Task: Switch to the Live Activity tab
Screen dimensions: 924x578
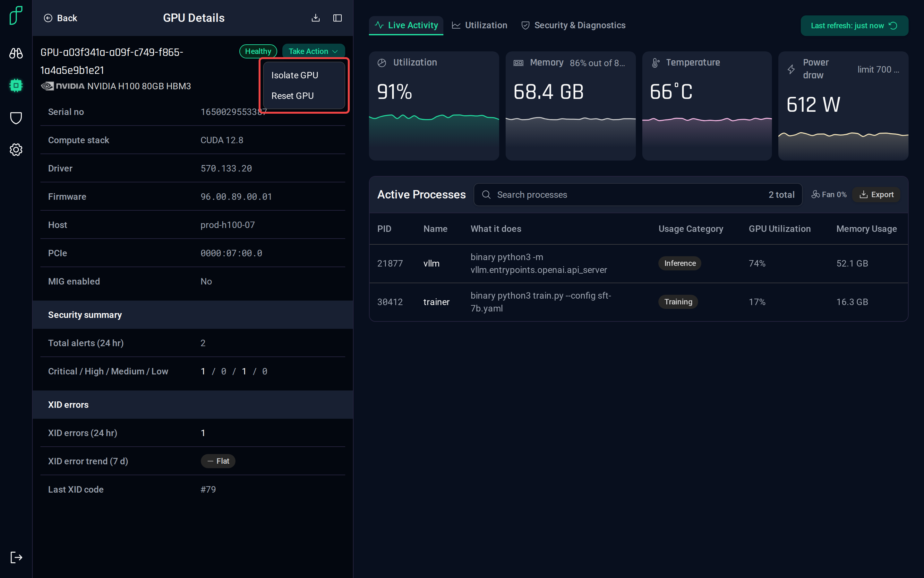Action: tap(406, 25)
